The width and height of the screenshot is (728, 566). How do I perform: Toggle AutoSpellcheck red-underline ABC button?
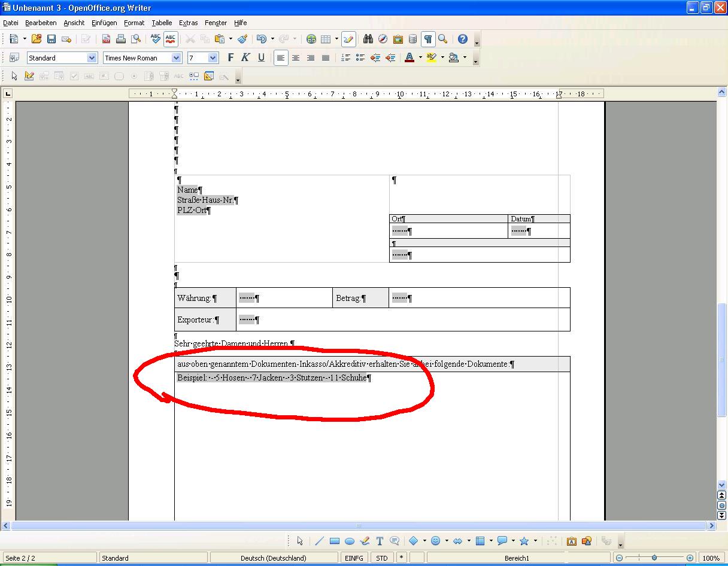click(x=171, y=39)
